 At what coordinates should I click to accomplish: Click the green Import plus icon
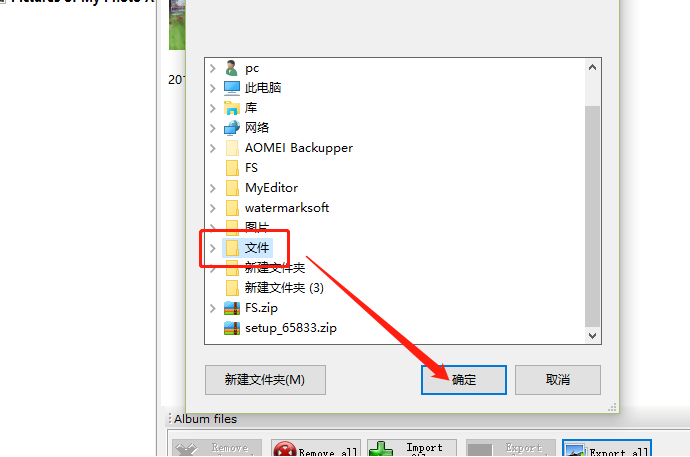tap(381, 450)
